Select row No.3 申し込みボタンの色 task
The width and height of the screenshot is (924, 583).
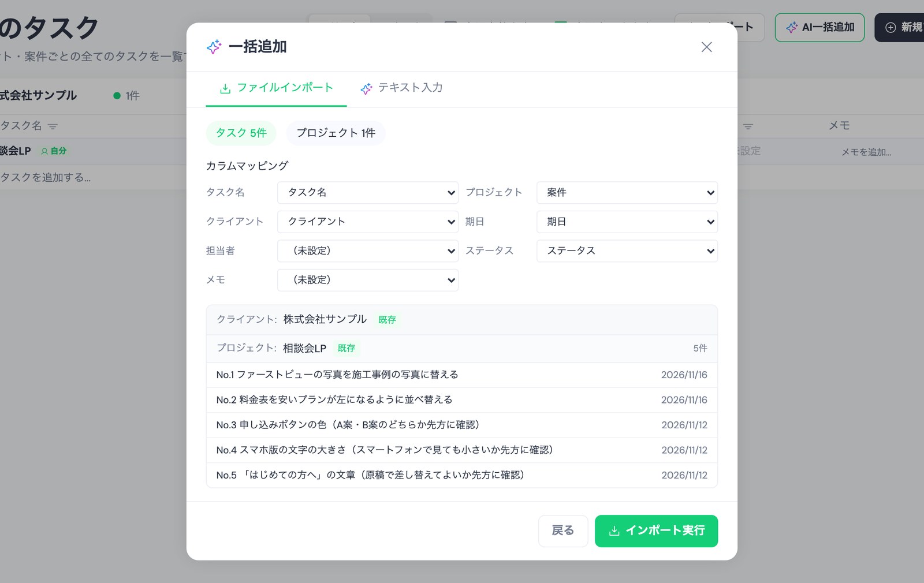pyautogui.click(x=461, y=425)
